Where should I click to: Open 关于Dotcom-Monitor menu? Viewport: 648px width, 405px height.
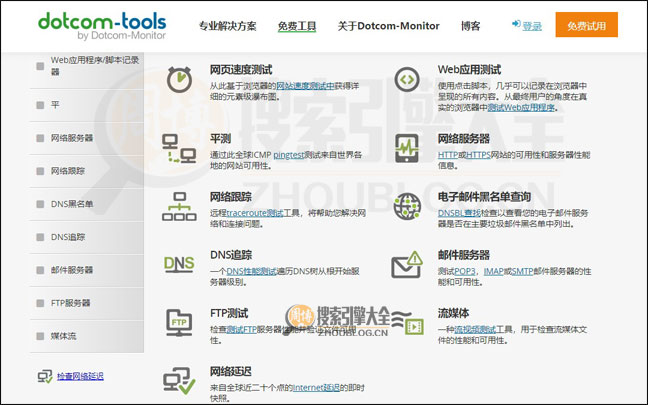tap(388, 26)
